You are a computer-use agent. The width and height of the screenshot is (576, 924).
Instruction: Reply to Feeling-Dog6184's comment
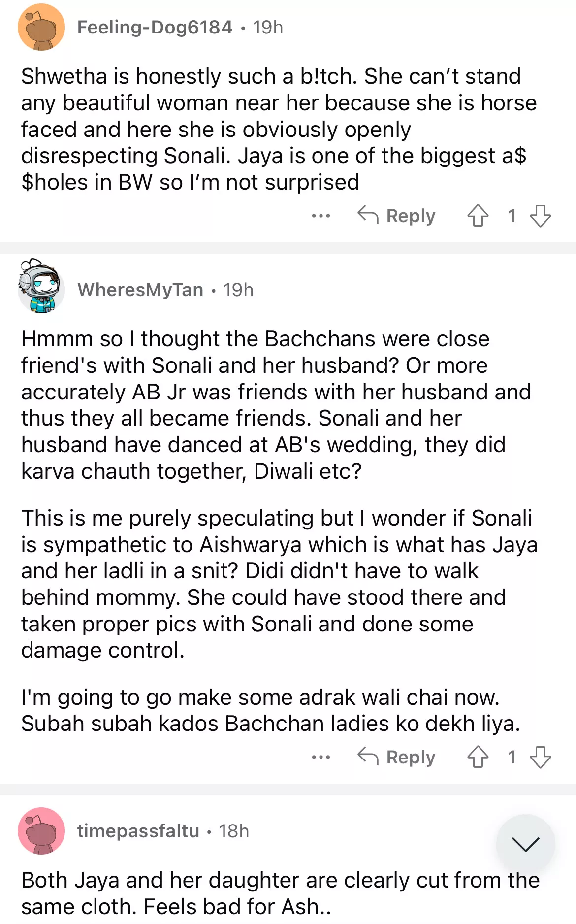[397, 216]
